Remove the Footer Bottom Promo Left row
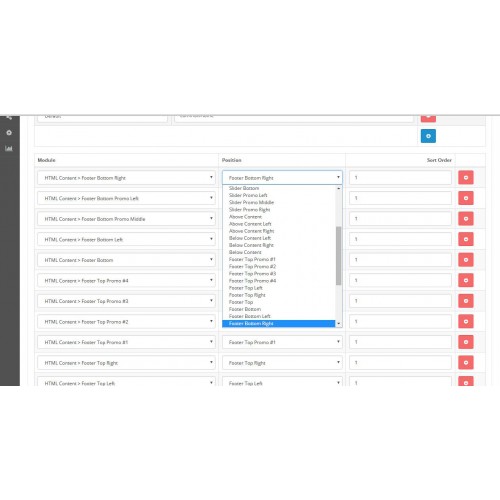The height and width of the screenshot is (500, 500). 466,198
